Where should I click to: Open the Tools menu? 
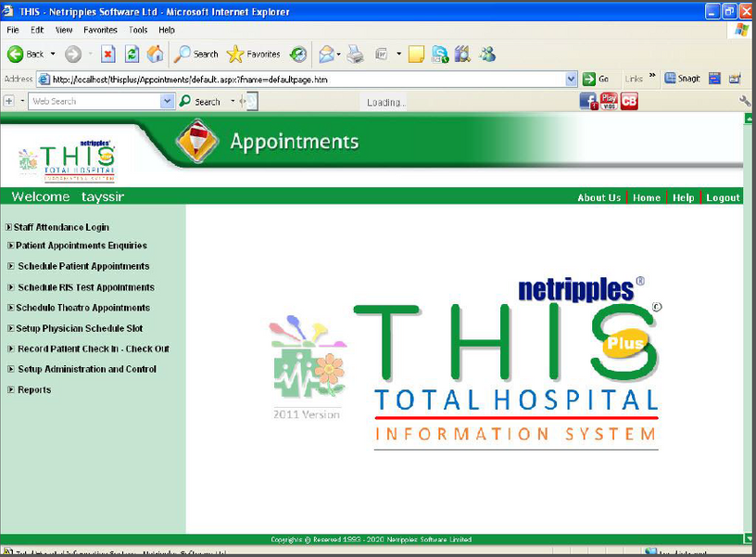(138, 30)
